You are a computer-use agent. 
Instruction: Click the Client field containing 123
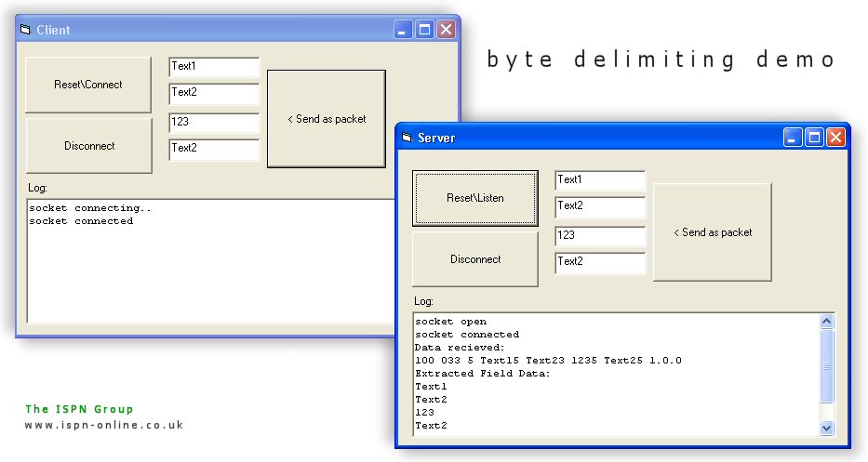point(213,123)
